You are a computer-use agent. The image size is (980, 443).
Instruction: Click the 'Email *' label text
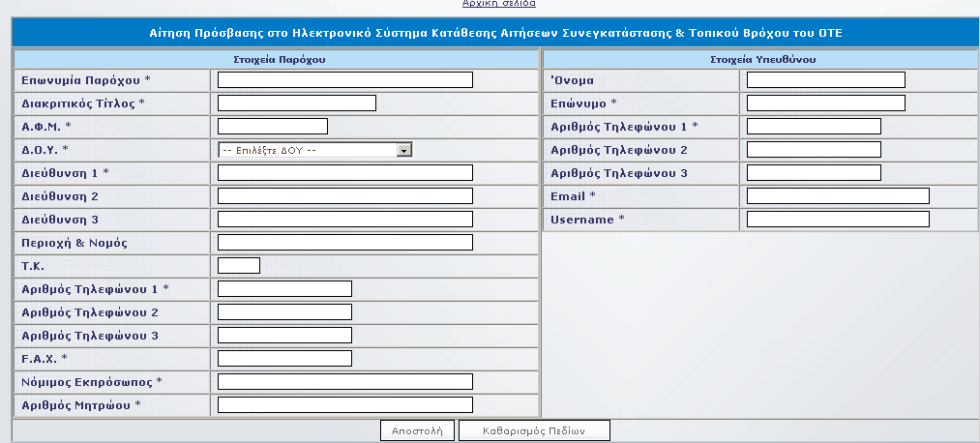click(x=573, y=196)
